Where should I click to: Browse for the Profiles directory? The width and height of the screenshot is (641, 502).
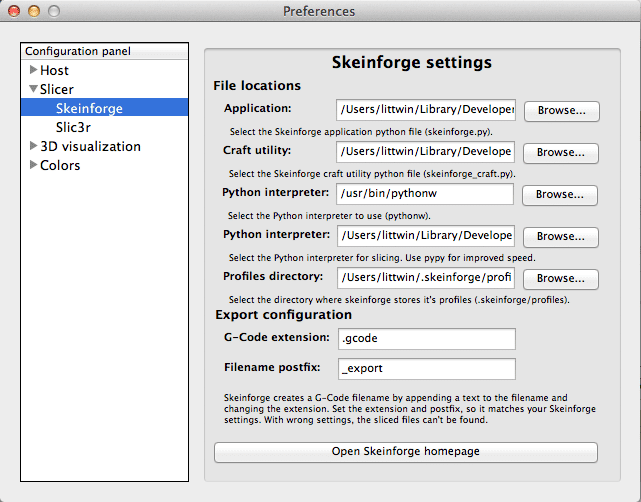click(x=561, y=279)
